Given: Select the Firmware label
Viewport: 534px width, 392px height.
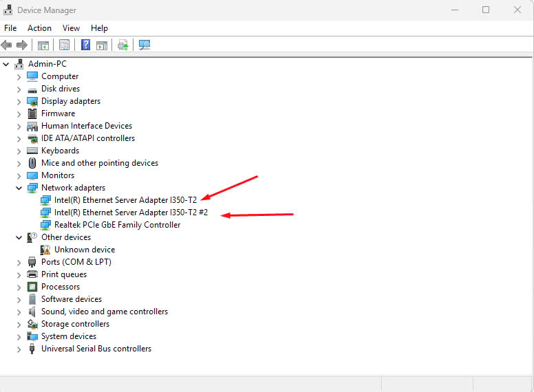Looking at the screenshot, I should (58, 113).
